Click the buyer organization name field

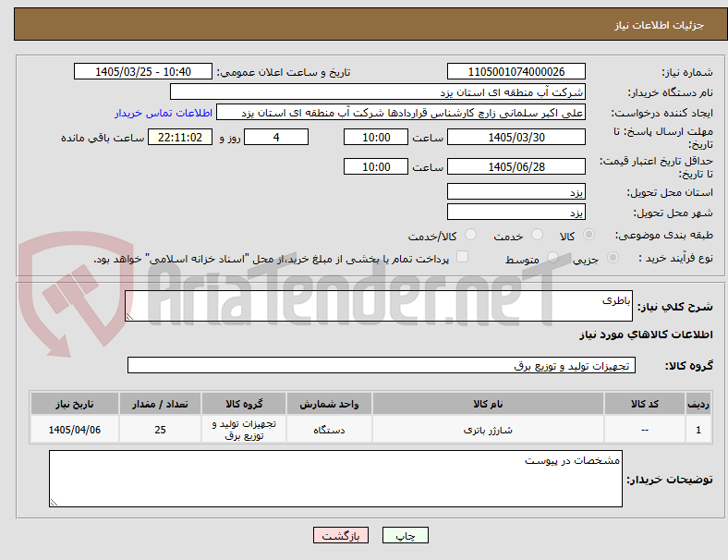tap(378, 91)
